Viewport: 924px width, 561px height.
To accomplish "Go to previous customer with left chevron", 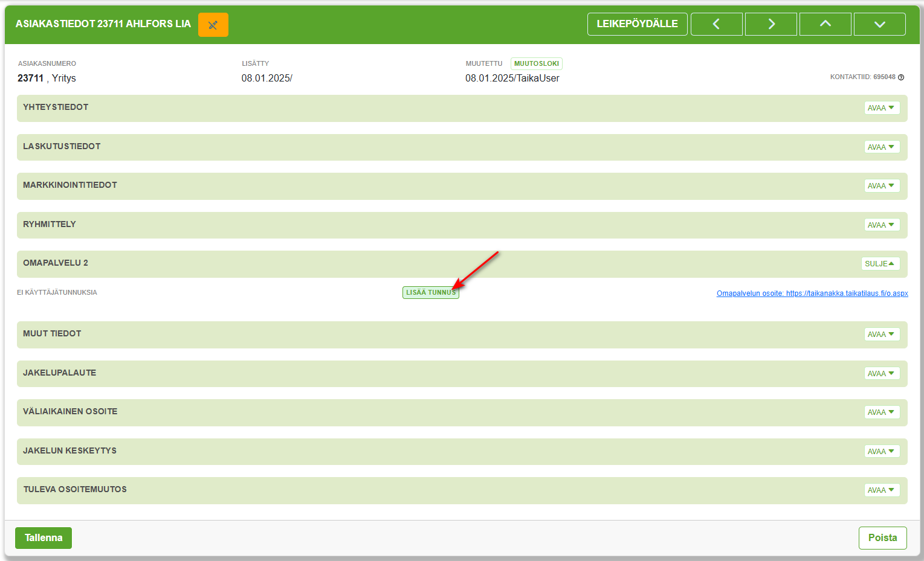I will [716, 24].
